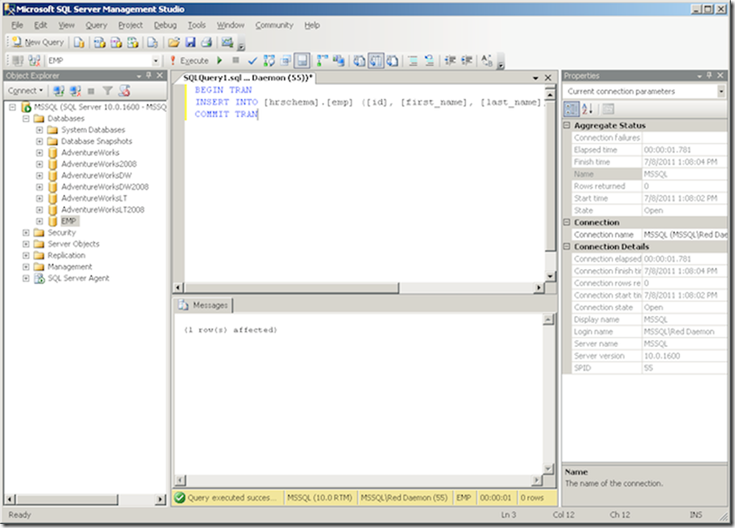The width and height of the screenshot is (735, 528).
Task: Open the Query menu
Action: click(x=96, y=25)
